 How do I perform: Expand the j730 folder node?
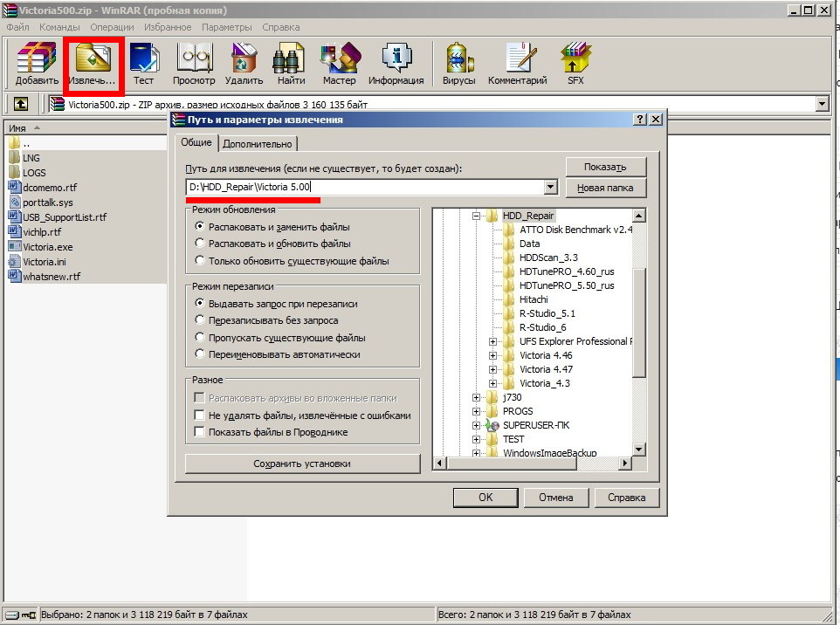coord(476,397)
